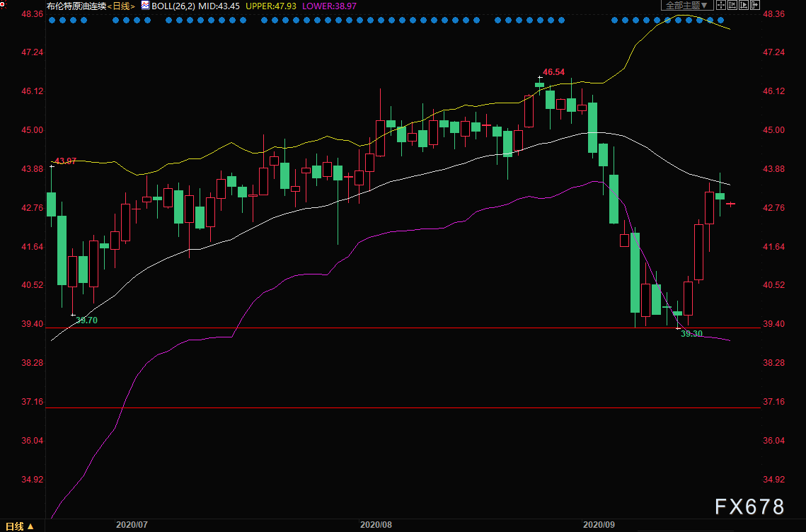Click 39.40 on right price axis
Image resolution: width=806 pixels, height=532 pixels.
(x=773, y=324)
